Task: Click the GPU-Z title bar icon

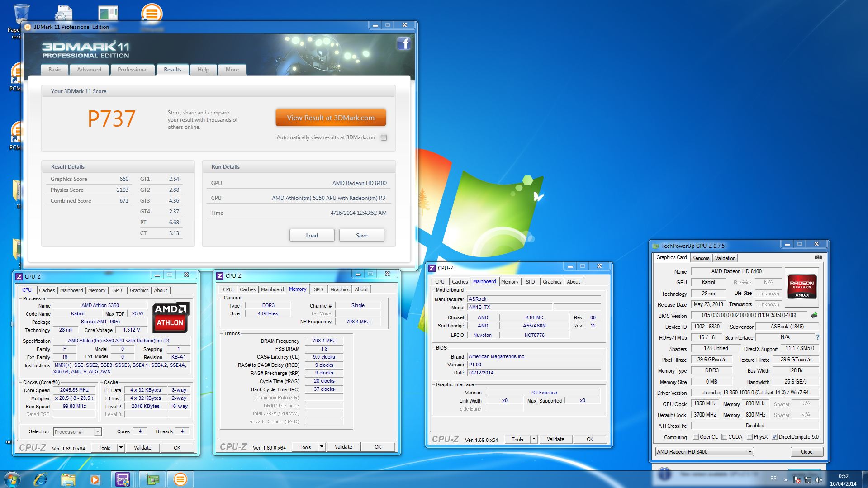Action: click(656, 246)
